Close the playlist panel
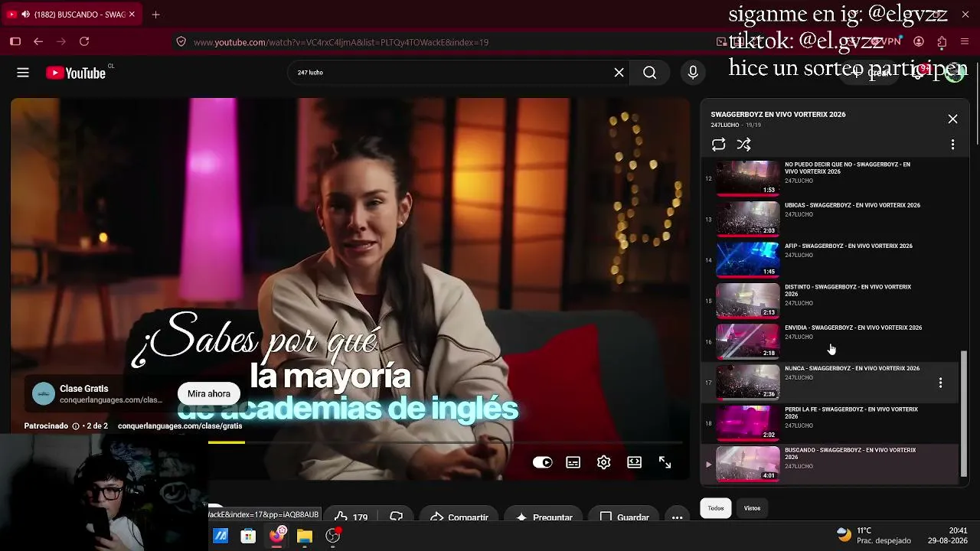The height and width of the screenshot is (551, 980). 952,119
